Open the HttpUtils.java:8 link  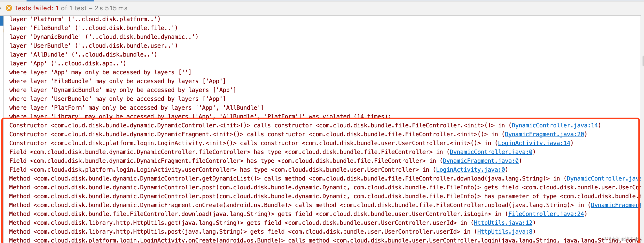coord(505,232)
